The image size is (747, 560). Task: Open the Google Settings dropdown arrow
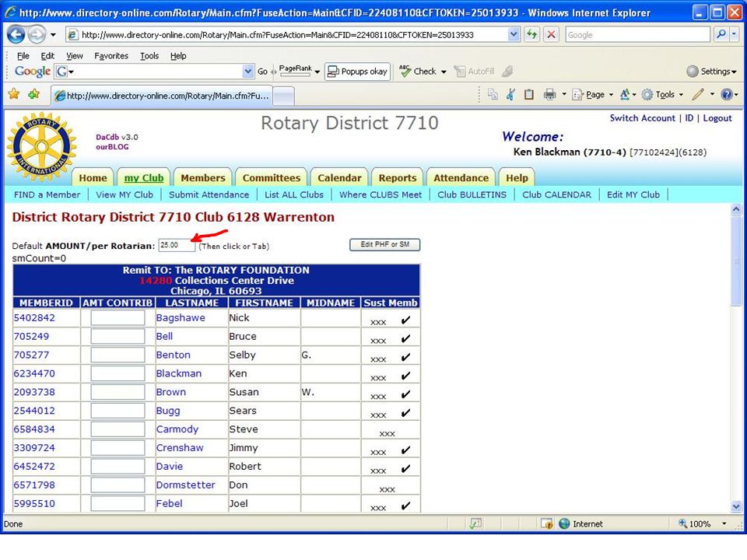(734, 72)
